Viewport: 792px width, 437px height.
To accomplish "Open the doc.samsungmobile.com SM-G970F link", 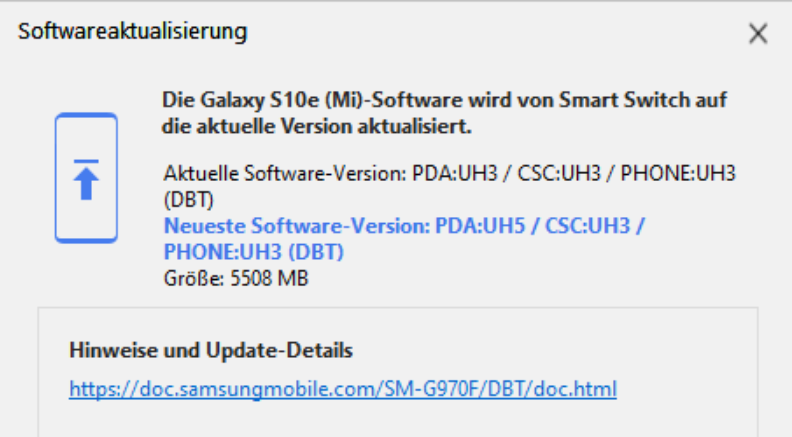I will 343,389.
